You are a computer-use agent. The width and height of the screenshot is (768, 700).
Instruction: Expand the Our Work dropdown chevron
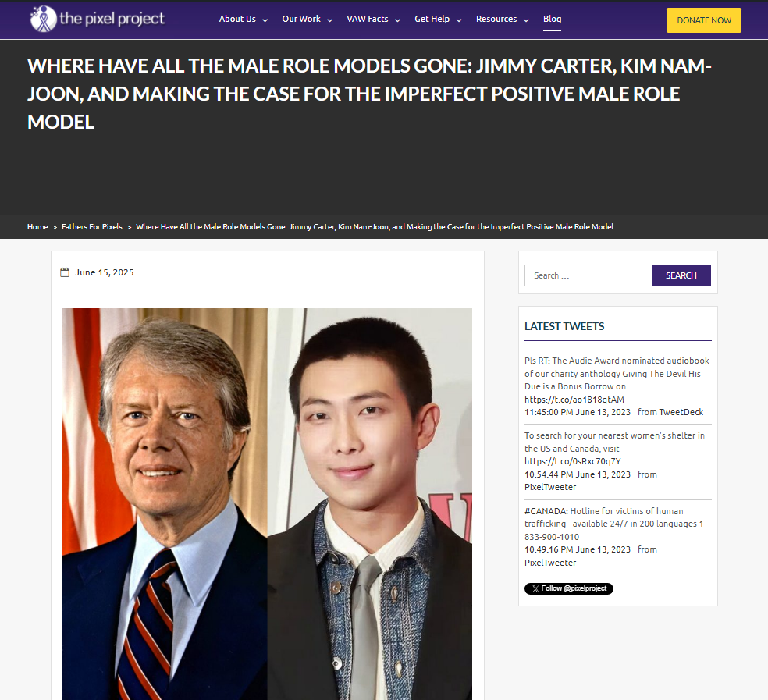[329, 20]
